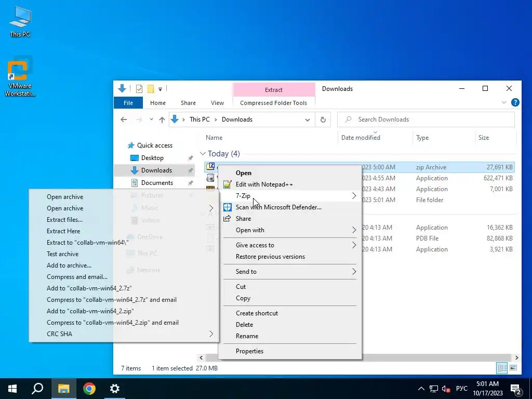Choose Test archive in 7-Zip submenu
The width and height of the screenshot is (532, 399).
tap(124, 254)
